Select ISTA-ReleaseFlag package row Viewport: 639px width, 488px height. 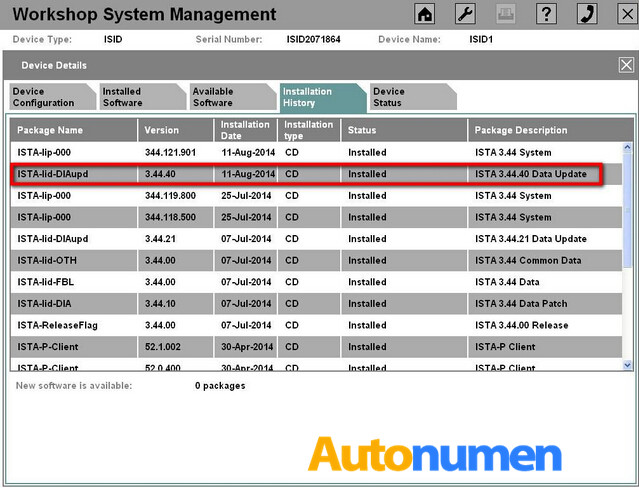tap(316, 325)
